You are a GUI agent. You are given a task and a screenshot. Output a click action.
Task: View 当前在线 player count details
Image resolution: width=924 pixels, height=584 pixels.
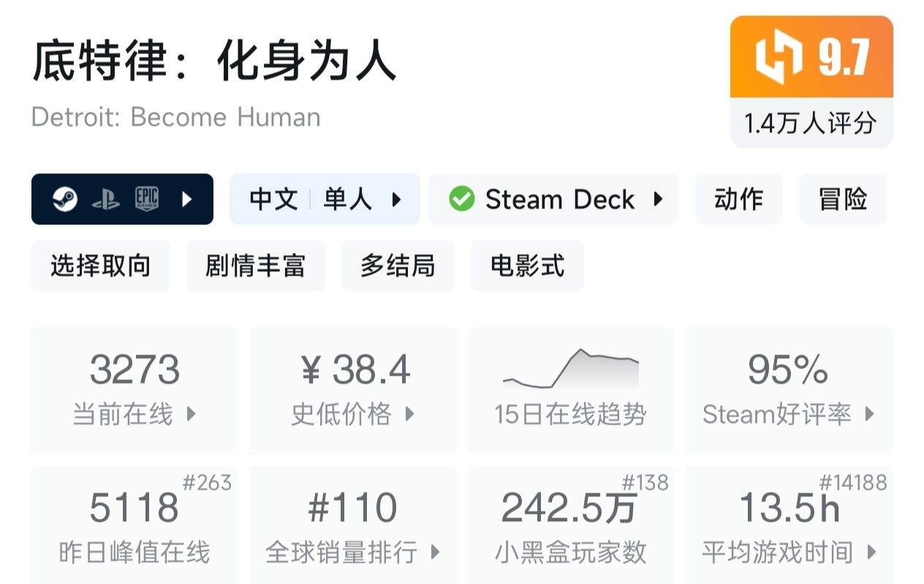[135, 390]
